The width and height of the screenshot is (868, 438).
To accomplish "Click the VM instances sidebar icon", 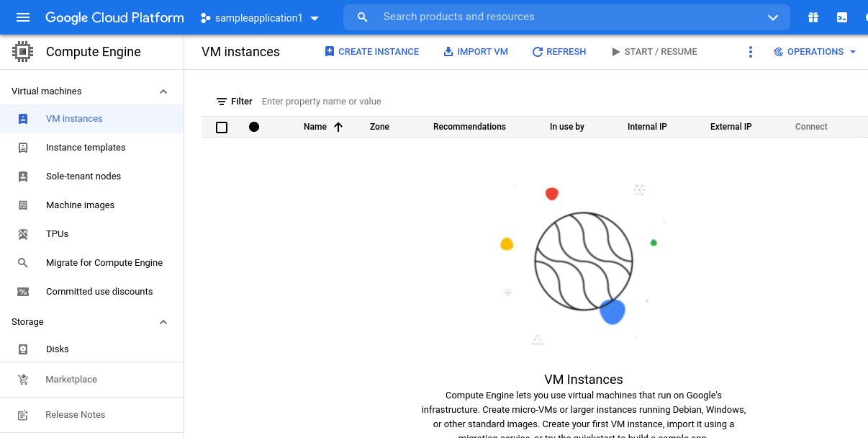I will [x=23, y=119].
